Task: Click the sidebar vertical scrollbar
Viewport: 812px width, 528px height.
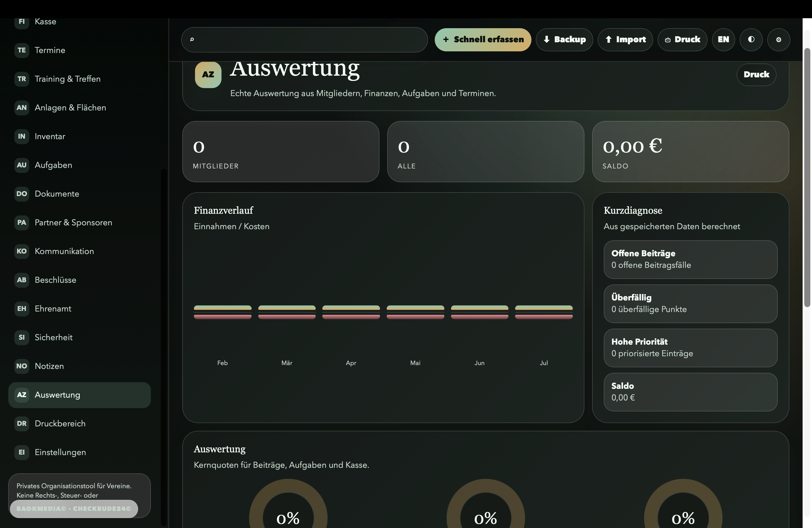Action: (164, 348)
